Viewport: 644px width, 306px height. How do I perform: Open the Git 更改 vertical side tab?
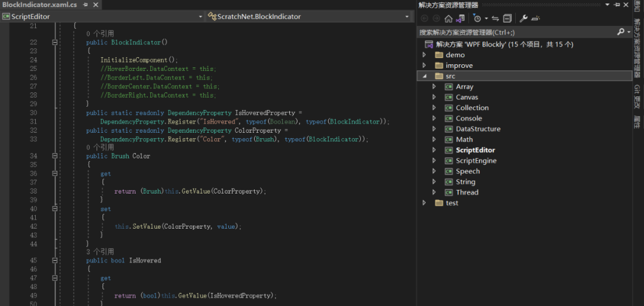click(x=637, y=97)
